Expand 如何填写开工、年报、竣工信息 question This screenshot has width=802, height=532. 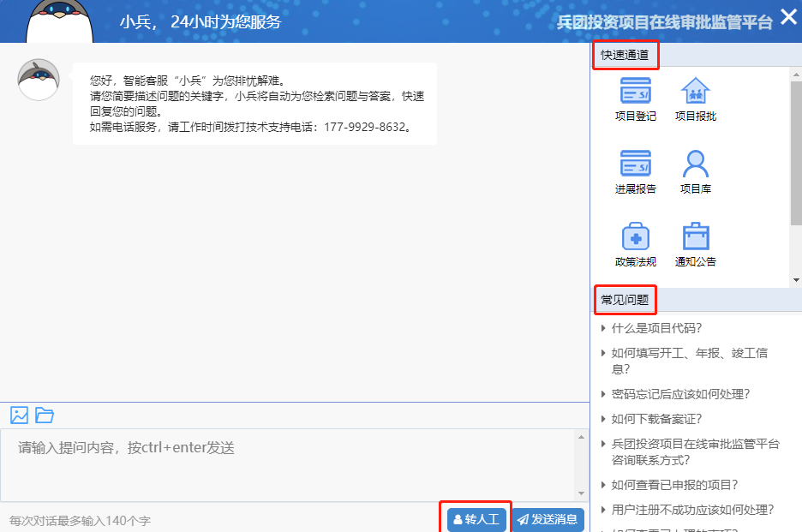tap(689, 361)
